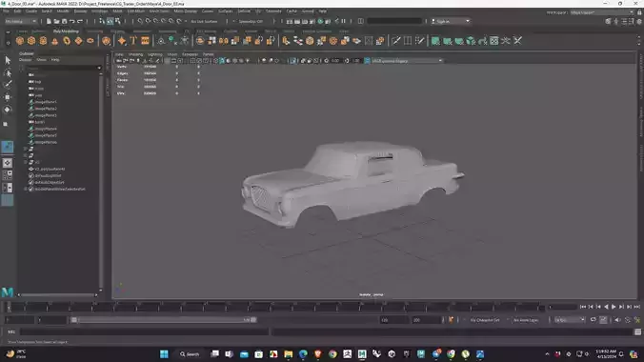
Task: Create a polygon plane from the shelf
Action: 78,41
